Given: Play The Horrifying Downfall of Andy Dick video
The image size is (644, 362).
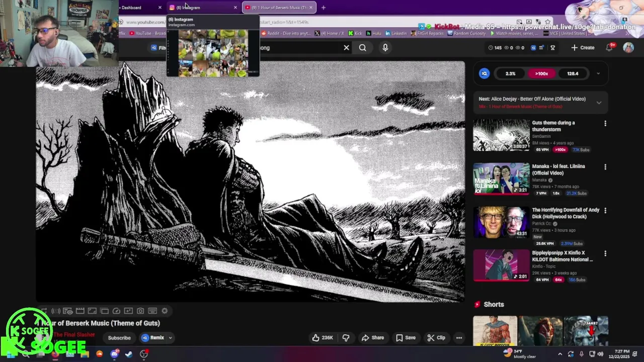Looking at the screenshot, I should pos(501,222).
